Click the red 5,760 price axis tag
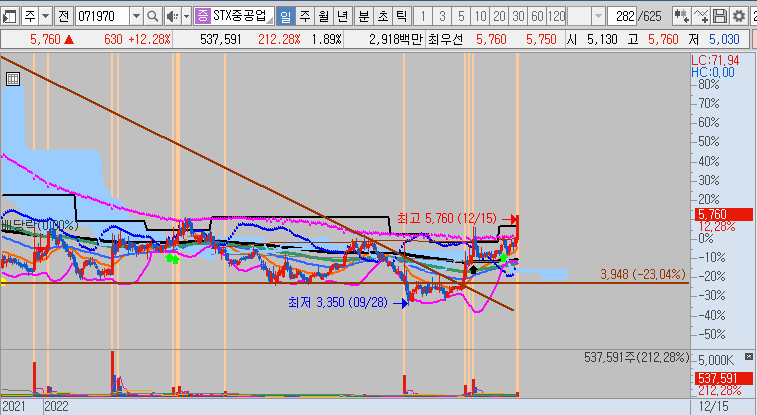 pos(724,214)
